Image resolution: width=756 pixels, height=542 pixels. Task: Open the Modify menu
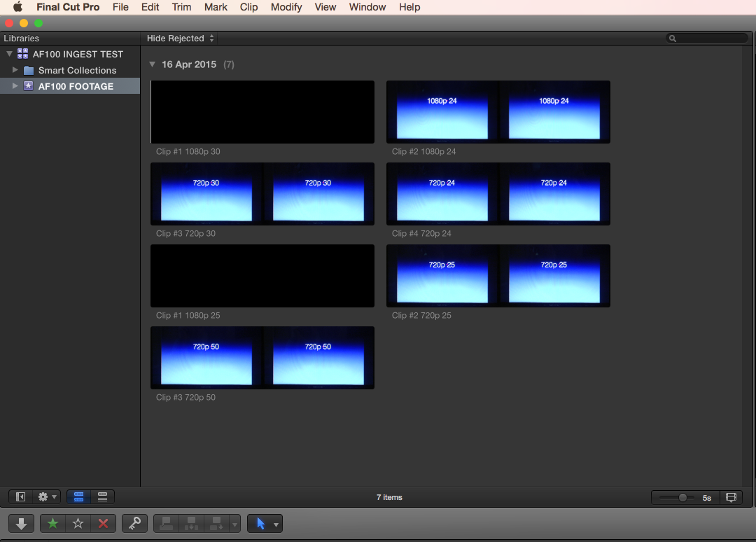coord(286,7)
